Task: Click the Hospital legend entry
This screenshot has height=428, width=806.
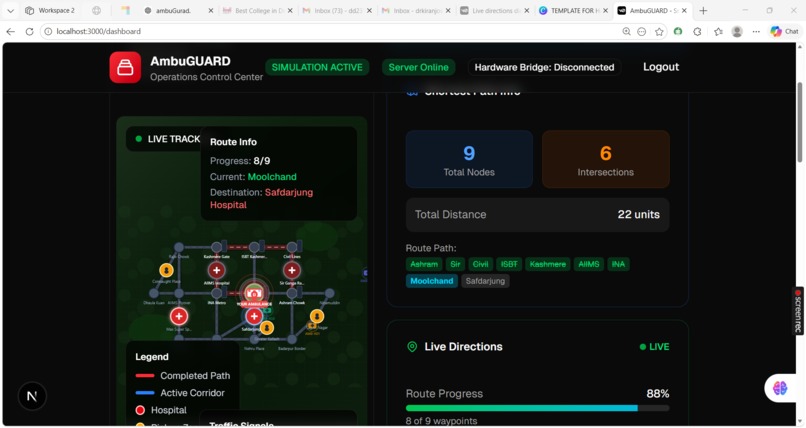Action: click(160, 410)
